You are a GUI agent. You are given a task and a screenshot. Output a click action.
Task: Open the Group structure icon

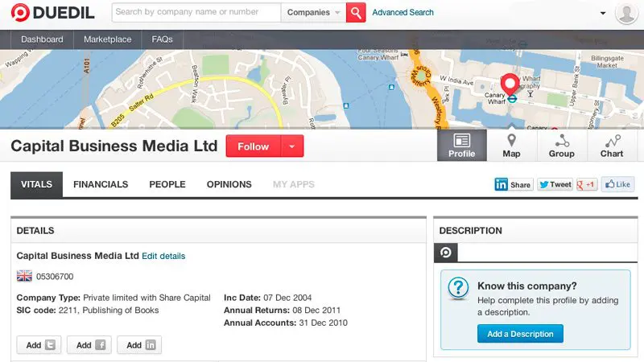[x=561, y=145]
